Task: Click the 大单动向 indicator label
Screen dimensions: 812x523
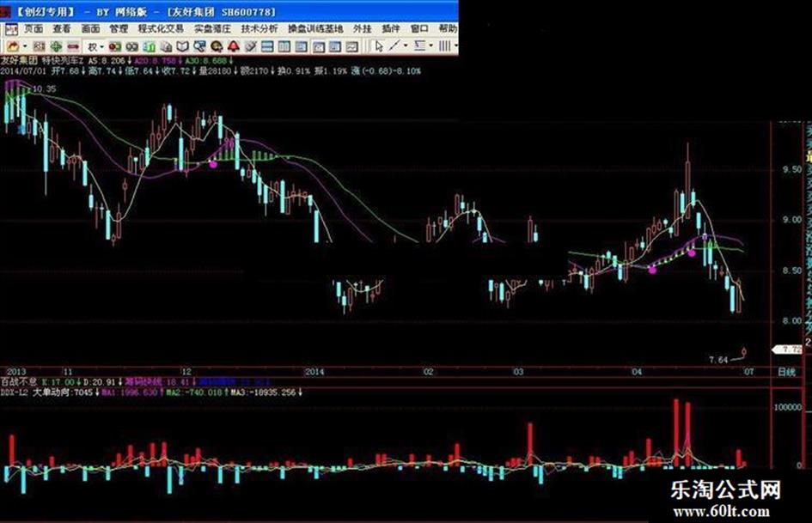Action: click(52, 392)
